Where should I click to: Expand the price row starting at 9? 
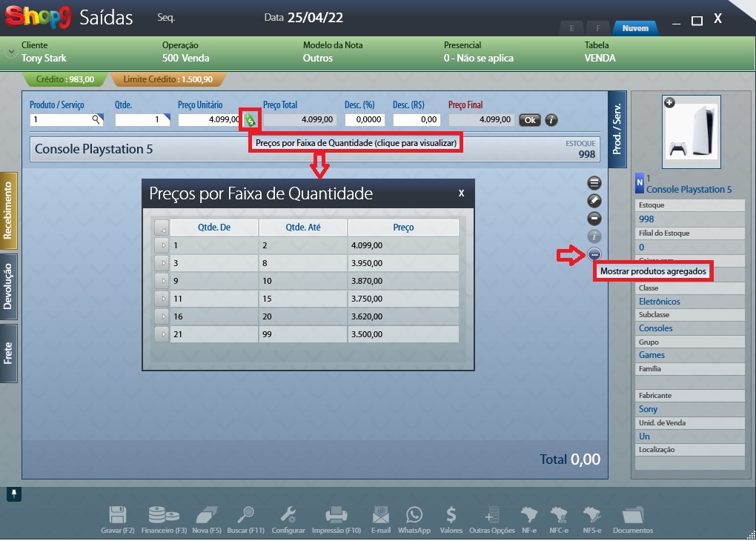coord(162,281)
